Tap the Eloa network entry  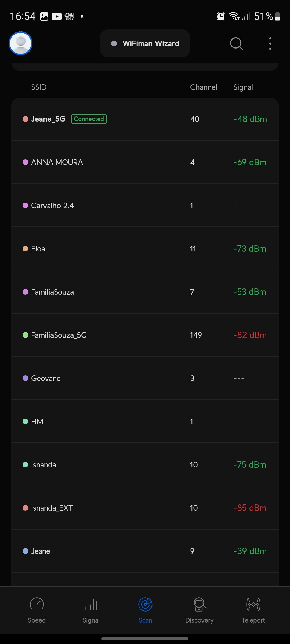[145, 249]
